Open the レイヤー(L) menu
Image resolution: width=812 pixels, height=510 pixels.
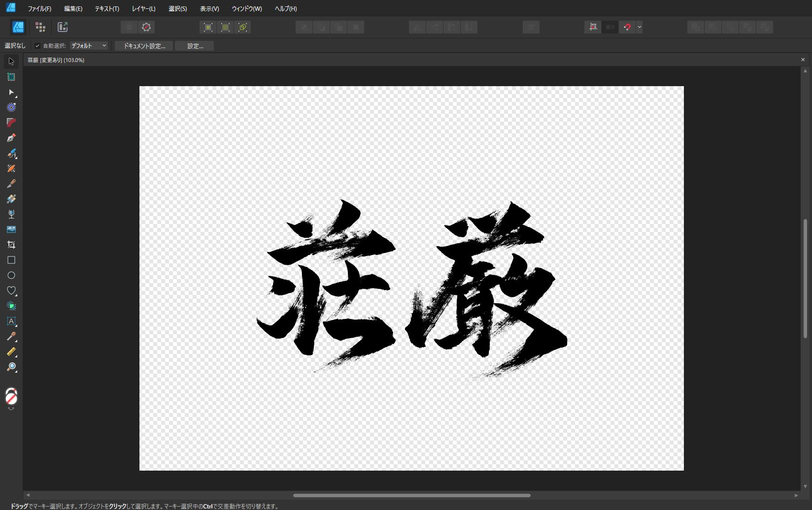[143, 9]
